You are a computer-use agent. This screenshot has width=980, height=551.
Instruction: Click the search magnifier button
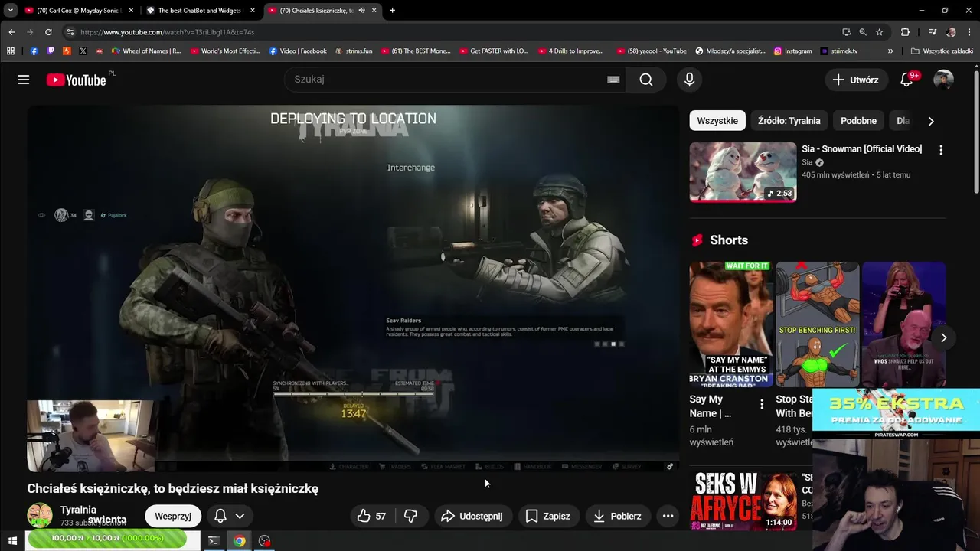click(x=646, y=80)
